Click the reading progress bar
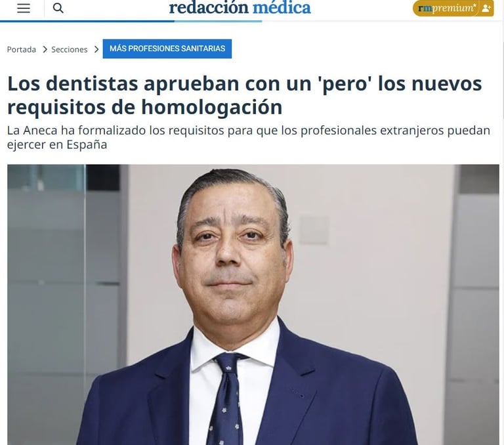The image size is (504, 445). coord(131,21)
